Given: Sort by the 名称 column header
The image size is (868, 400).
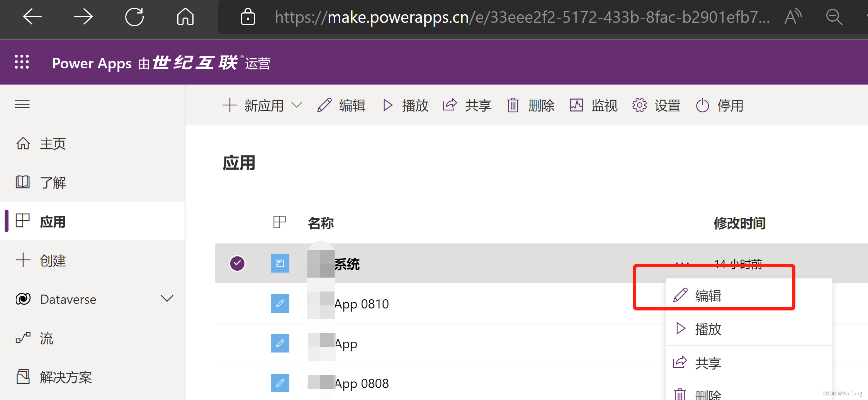Looking at the screenshot, I should (321, 223).
